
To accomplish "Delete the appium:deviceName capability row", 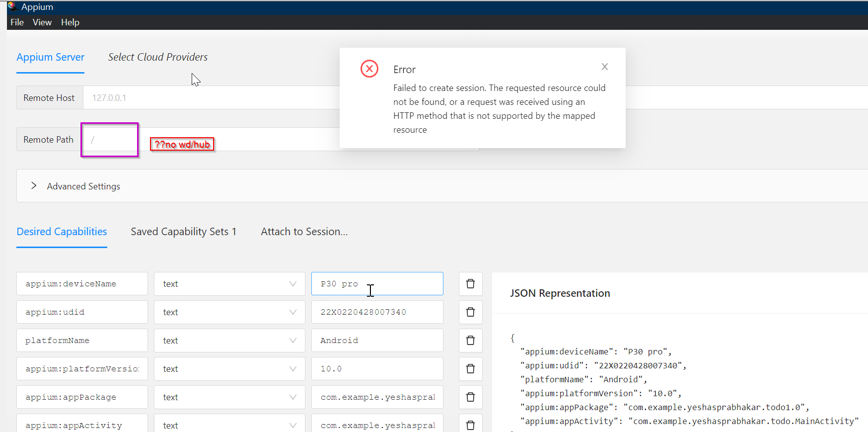I will [470, 284].
